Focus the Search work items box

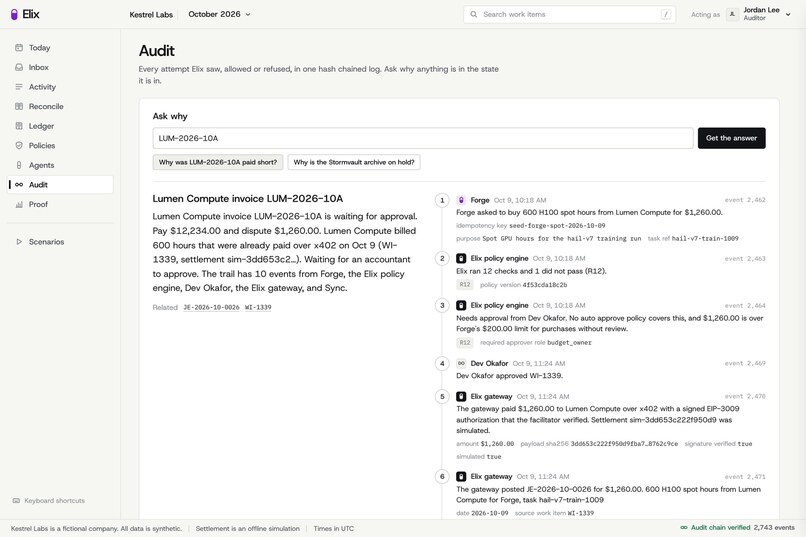570,14
